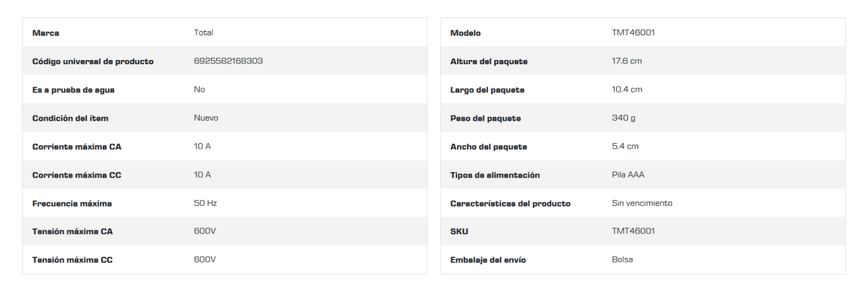Click the Tensión máxima CA label
The image size is (868, 289).
[72, 232]
